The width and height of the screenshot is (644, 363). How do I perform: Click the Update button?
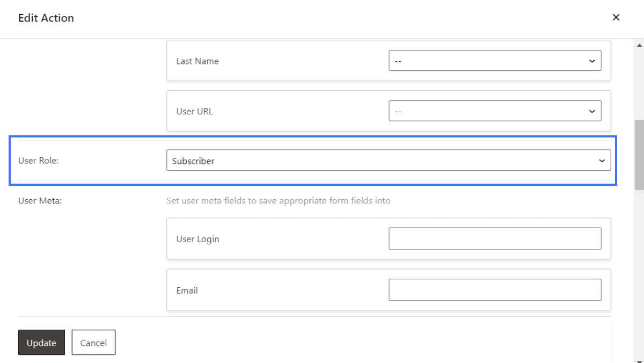pyautogui.click(x=41, y=342)
